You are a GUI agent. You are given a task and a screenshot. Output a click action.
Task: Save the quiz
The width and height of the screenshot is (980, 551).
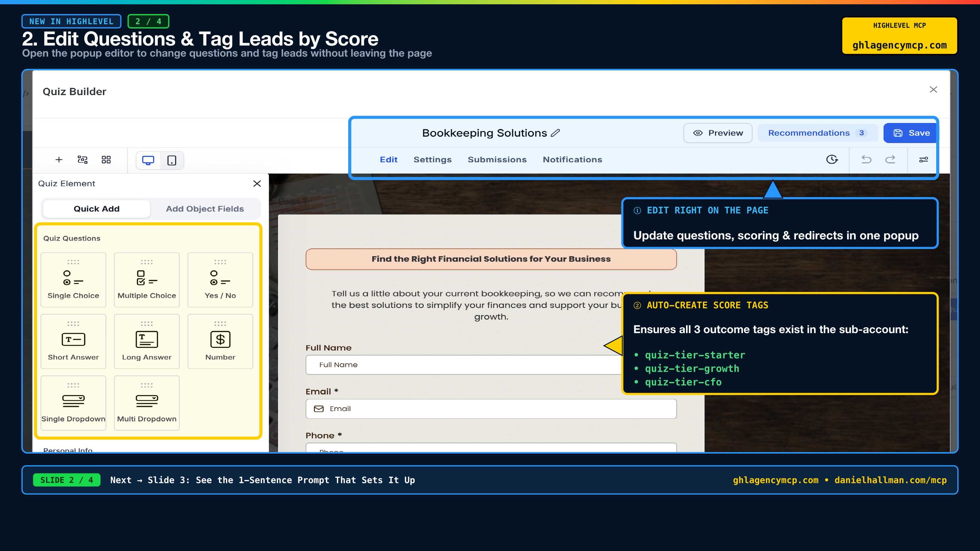(911, 133)
